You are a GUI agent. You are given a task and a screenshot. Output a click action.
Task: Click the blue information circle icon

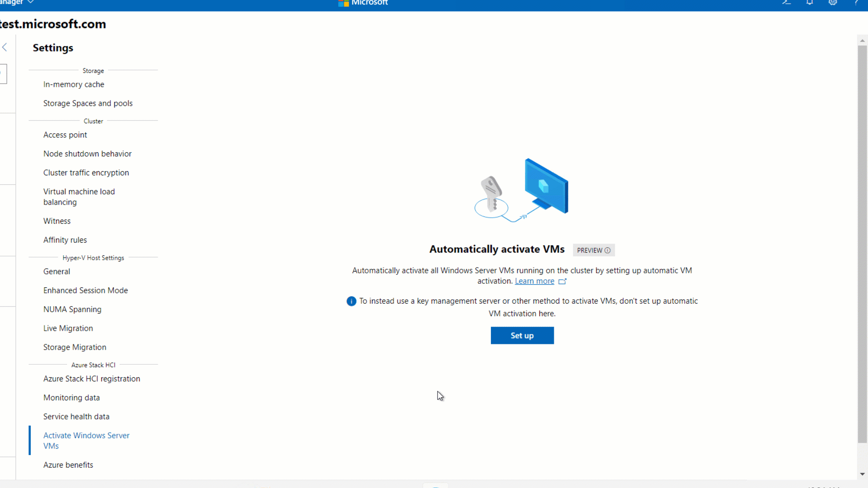pos(351,301)
